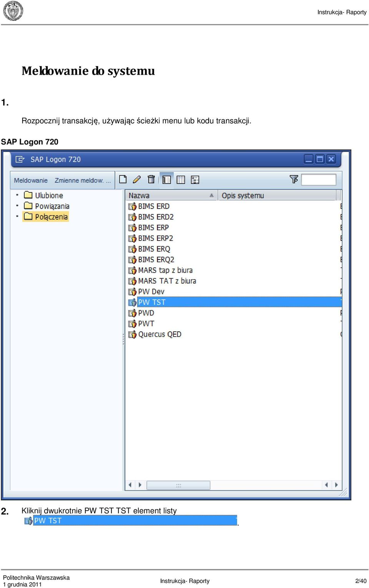Screen dimensions: 369x588
Task: Select the Powiązania folder
Action: 52,206
